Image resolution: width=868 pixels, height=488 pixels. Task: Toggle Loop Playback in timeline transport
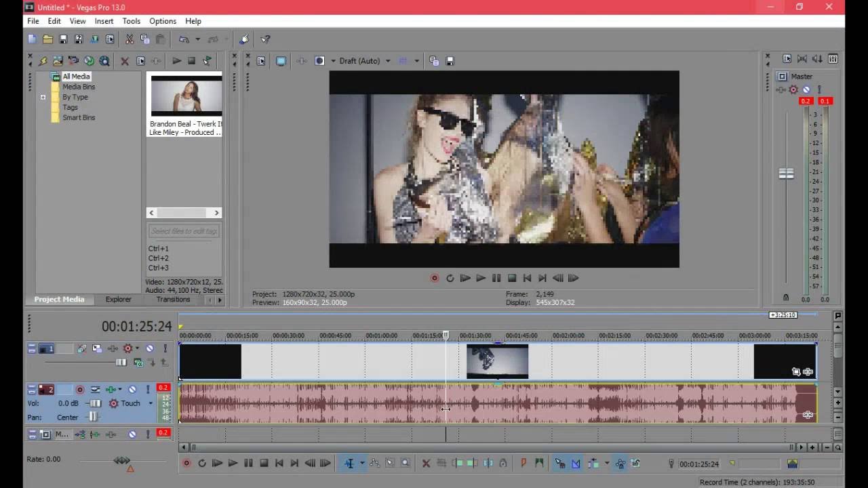click(x=202, y=464)
